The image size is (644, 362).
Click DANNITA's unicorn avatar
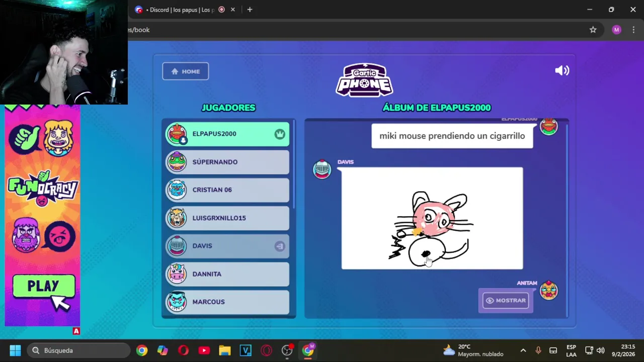[x=177, y=274]
